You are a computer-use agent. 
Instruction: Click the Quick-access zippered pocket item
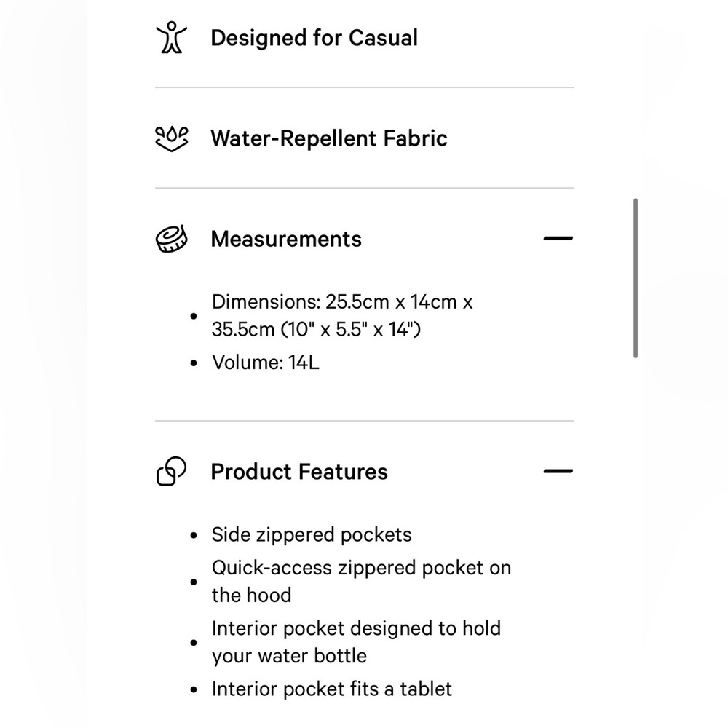tap(361, 581)
